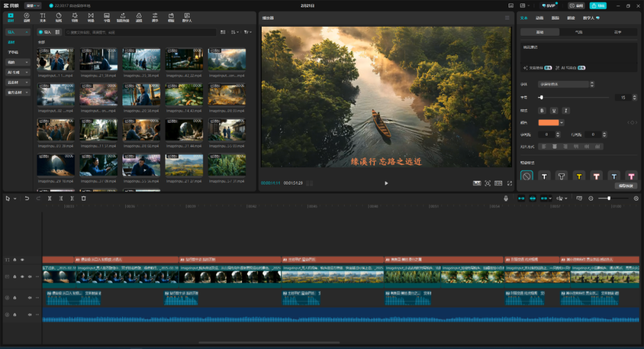Screen dimensions: 644x349
Task: Switch to Read-aloud (朗读) tab in properties
Action: click(571, 18)
